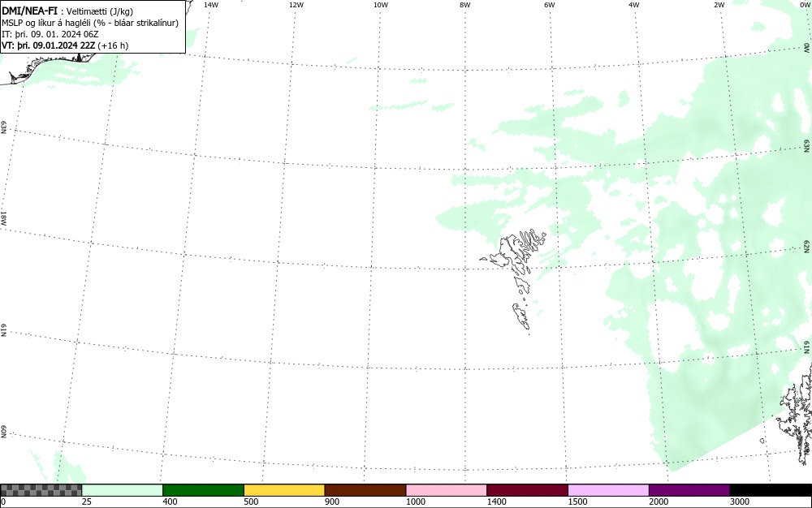Pick the yellow 500–900 legend swatch

[x=284, y=490]
